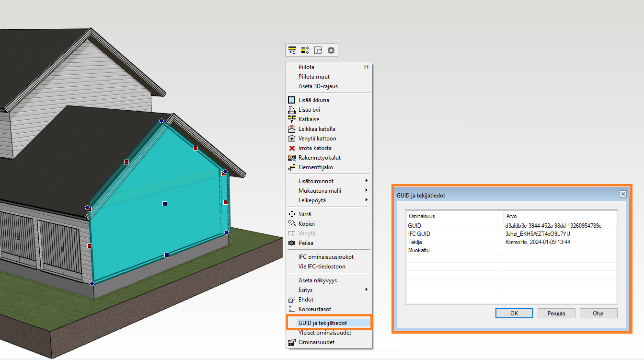Screen dimensions: 644x360
Task: Click the Ohje help button
Action: tap(598, 313)
